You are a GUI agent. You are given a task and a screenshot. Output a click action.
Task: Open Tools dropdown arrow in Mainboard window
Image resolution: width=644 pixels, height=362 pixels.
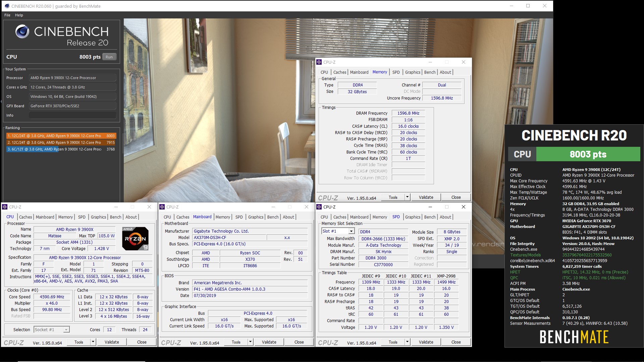tap(250, 342)
